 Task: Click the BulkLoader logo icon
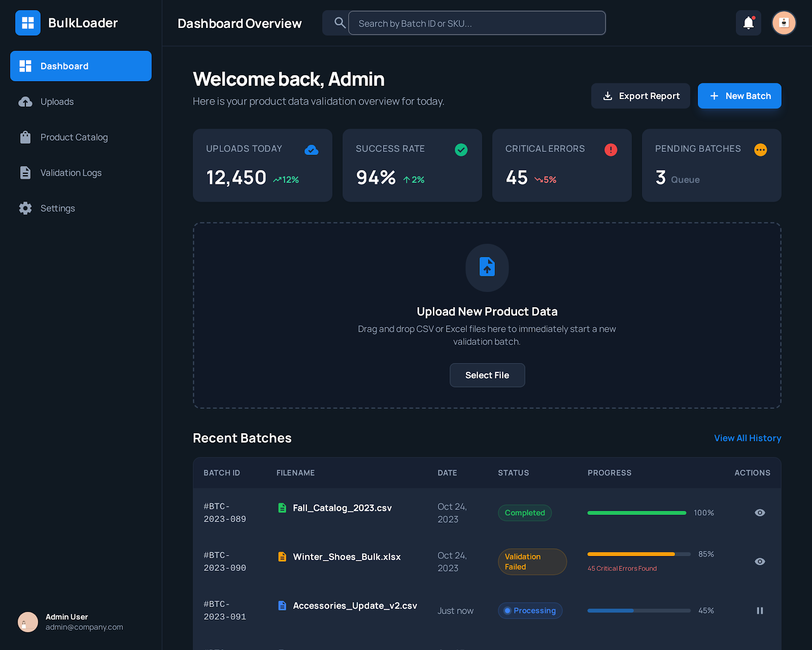click(28, 23)
